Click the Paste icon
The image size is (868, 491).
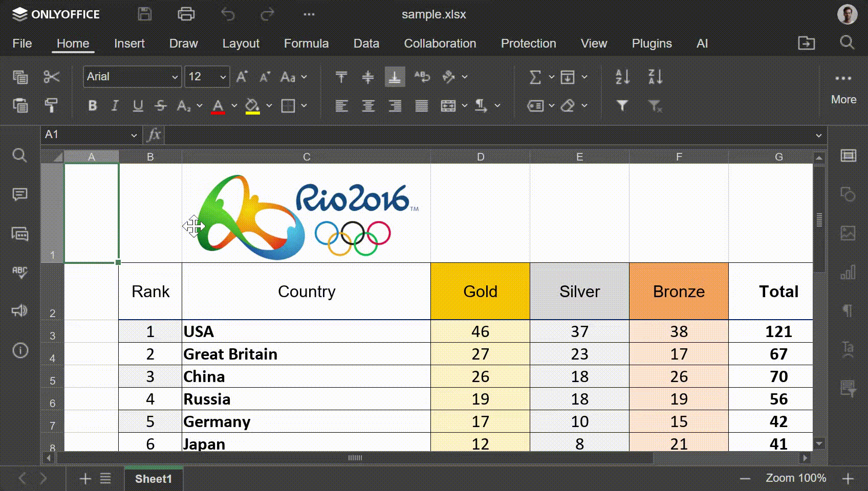20,105
